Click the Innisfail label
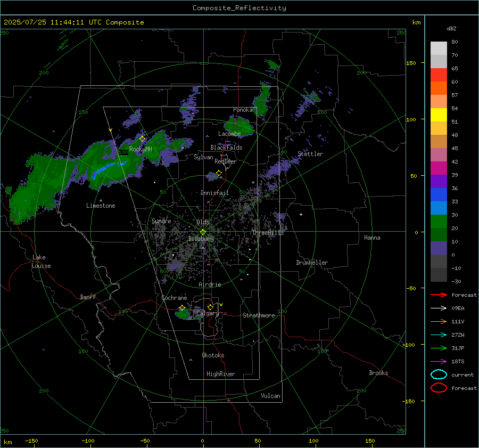This screenshot has height=448, width=479. (x=214, y=193)
